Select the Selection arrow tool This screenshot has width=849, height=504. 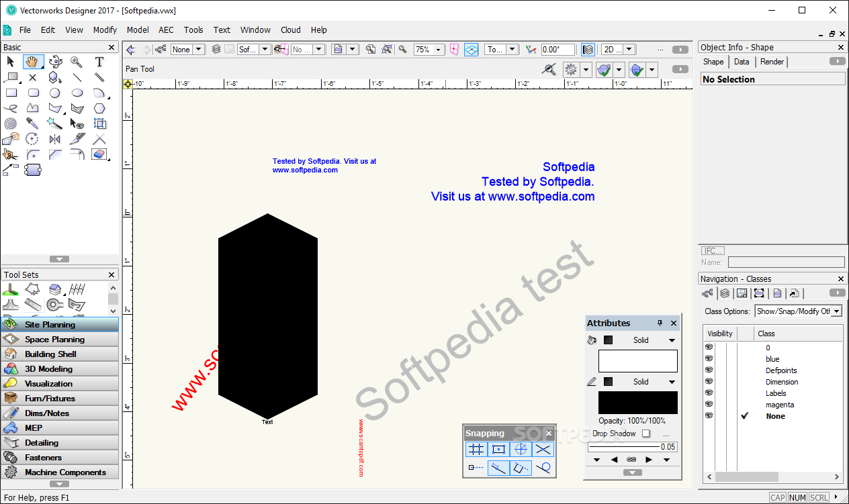click(11, 62)
